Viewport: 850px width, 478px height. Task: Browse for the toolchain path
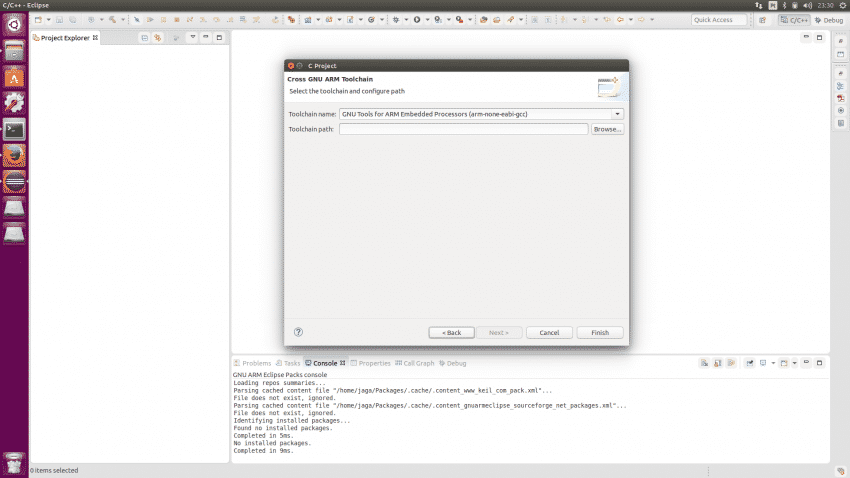(x=607, y=129)
